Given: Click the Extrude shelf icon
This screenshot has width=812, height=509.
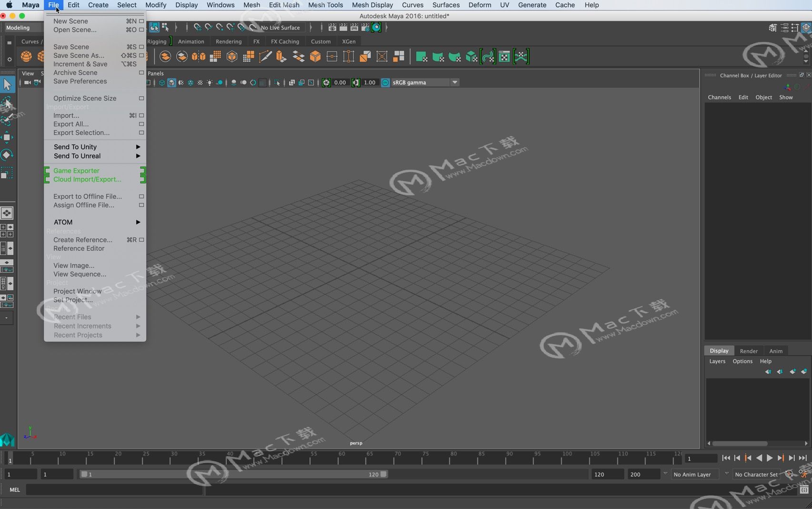Looking at the screenshot, I should pos(282,57).
